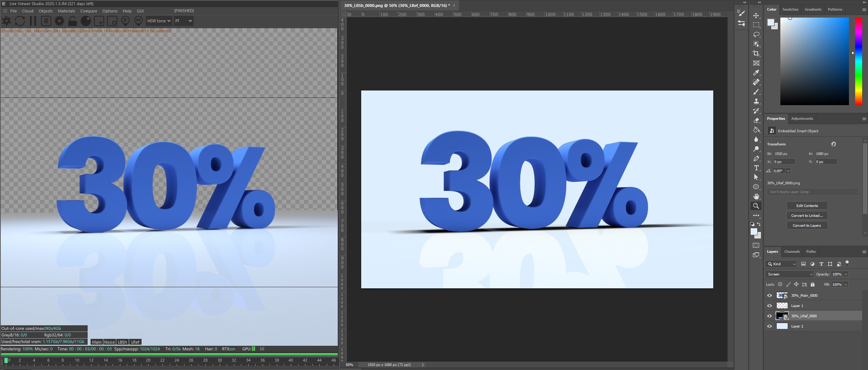868x370 pixels.
Task: Select the Rectangular Marquee tool
Action: tap(756, 25)
